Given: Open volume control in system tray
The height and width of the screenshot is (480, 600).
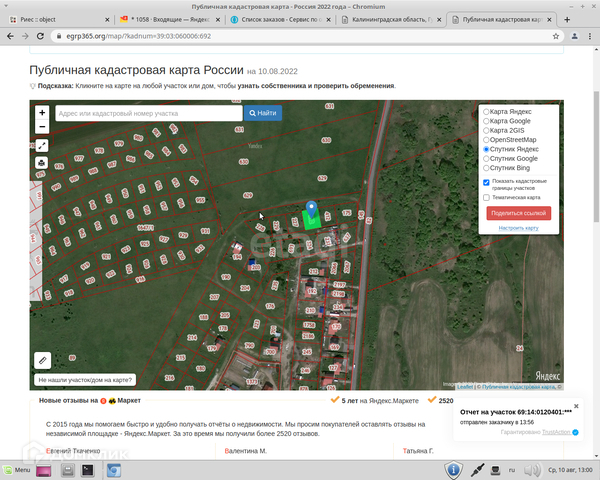Looking at the screenshot, I should [x=532, y=470].
